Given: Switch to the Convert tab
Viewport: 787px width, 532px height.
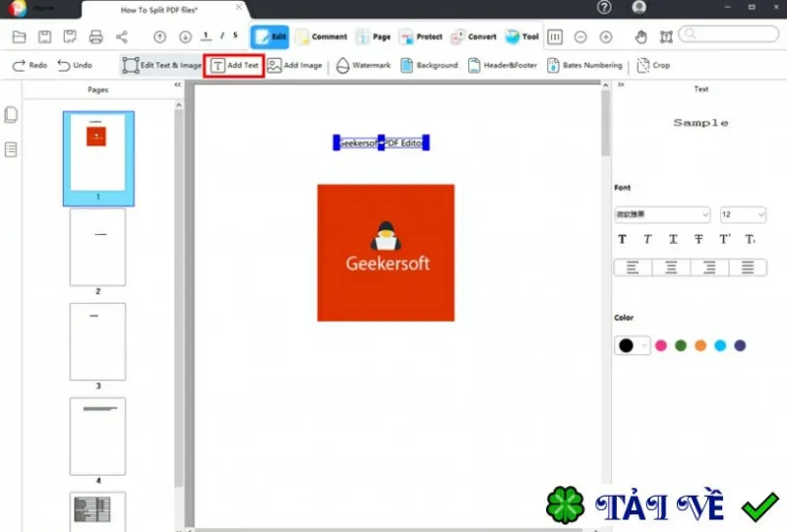Looking at the screenshot, I should point(474,36).
